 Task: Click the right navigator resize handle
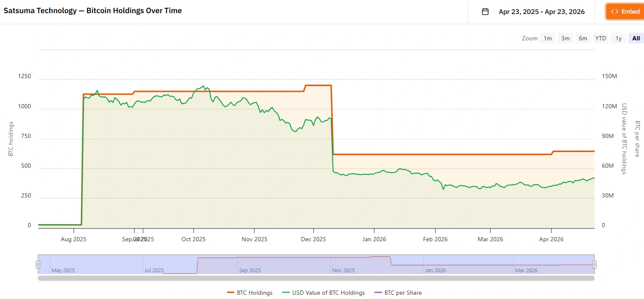pyautogui.click(x=594, y=264)
